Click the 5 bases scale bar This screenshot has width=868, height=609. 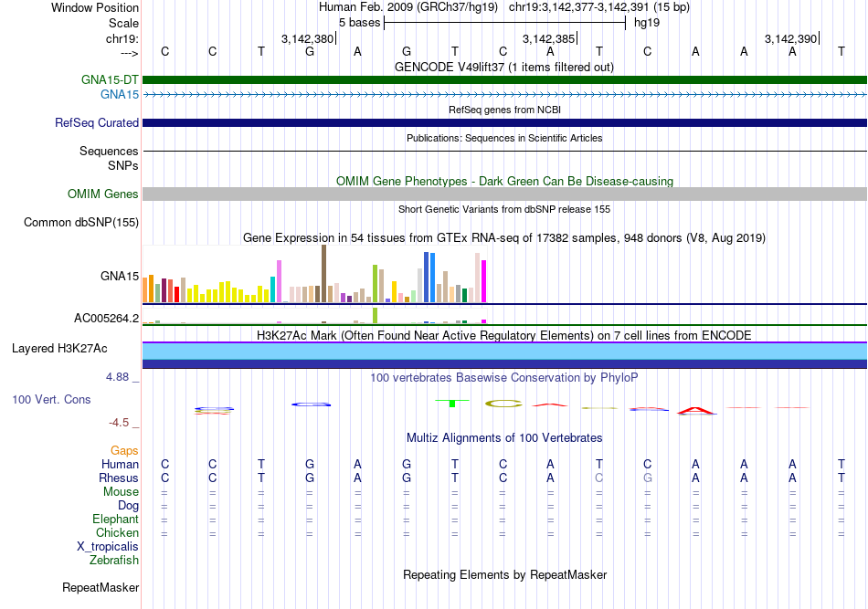(x=504, y=23)
